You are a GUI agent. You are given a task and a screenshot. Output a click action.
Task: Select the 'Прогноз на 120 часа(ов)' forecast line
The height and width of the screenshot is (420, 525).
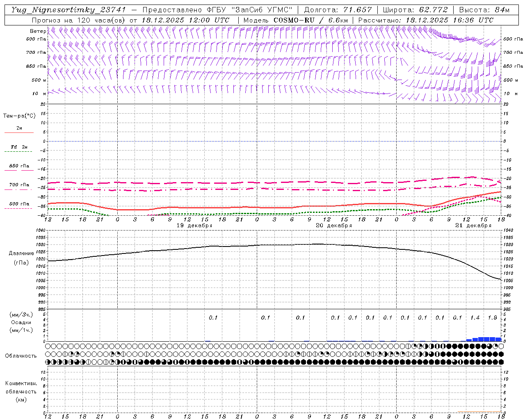tap(130, 20)
